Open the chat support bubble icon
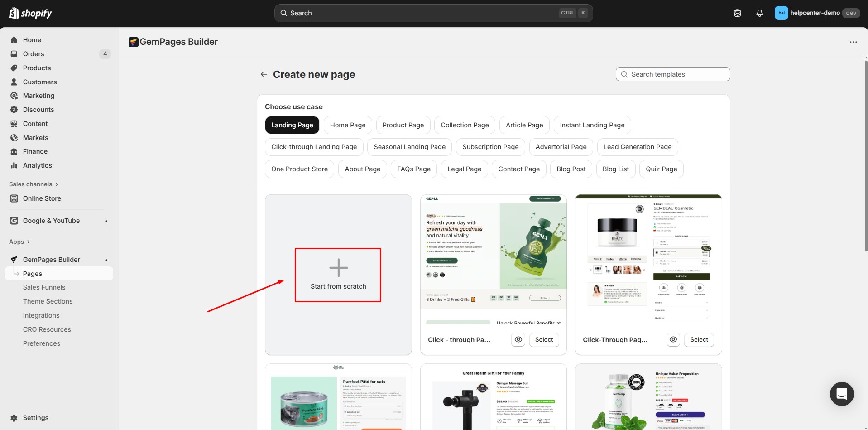The width and height of the screenshot is (868, 430). click(841, 394)
